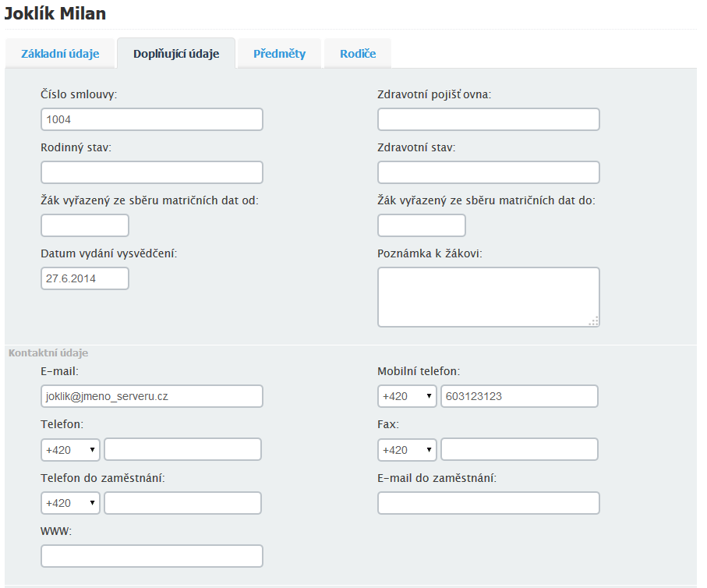This screenshot has width=707, height=588.
Task: Focus the Rodinný stav field
Action: [152, 172]
